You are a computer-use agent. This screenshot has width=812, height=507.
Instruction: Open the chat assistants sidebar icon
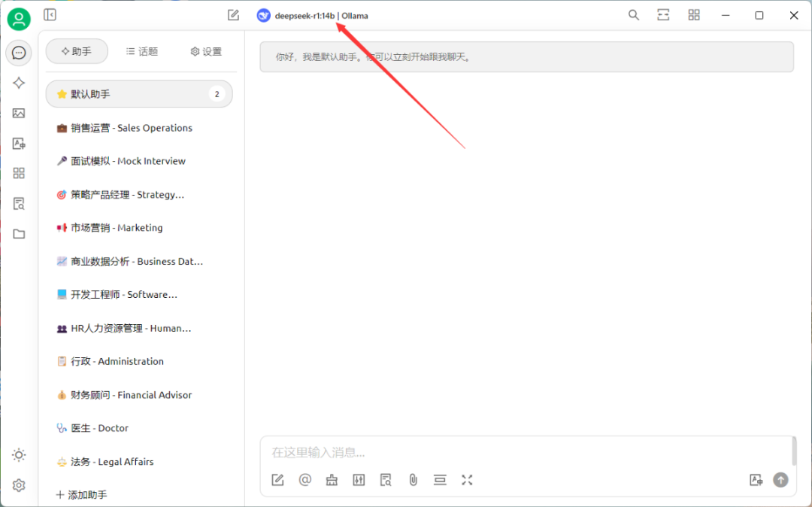(19, 53)
